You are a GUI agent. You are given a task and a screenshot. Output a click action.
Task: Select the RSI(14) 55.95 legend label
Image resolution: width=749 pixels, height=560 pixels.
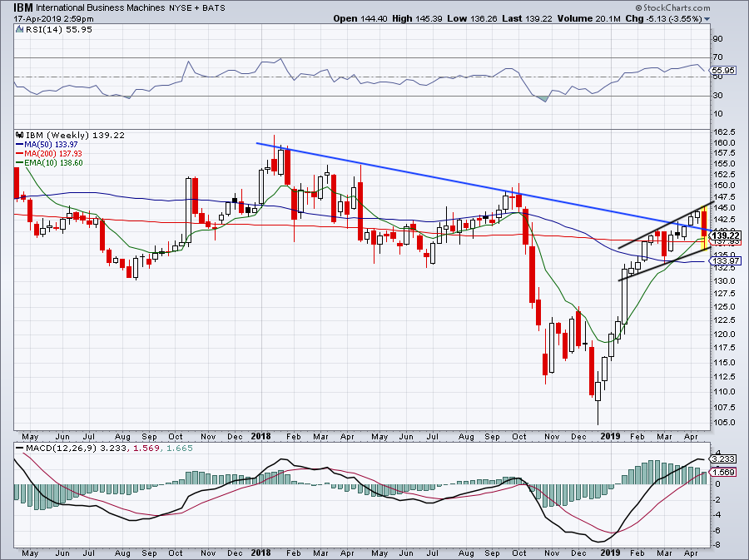pyautogui.click(x=59, y=30)
